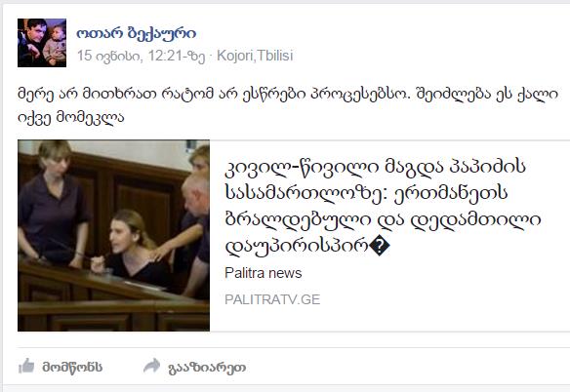
Task: Click the Kojori, Tbilisi location link
Action: [255, 56]
